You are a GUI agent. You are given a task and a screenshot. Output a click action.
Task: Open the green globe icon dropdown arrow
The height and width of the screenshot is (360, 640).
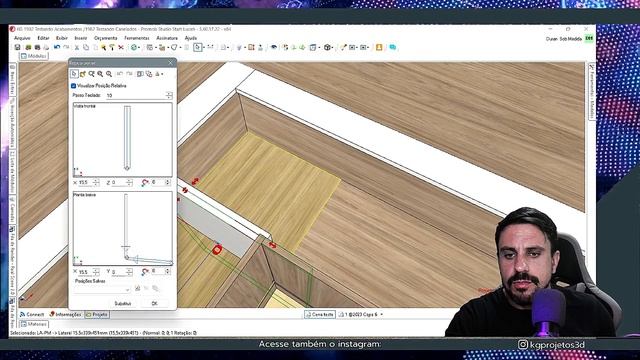[140, 48]
